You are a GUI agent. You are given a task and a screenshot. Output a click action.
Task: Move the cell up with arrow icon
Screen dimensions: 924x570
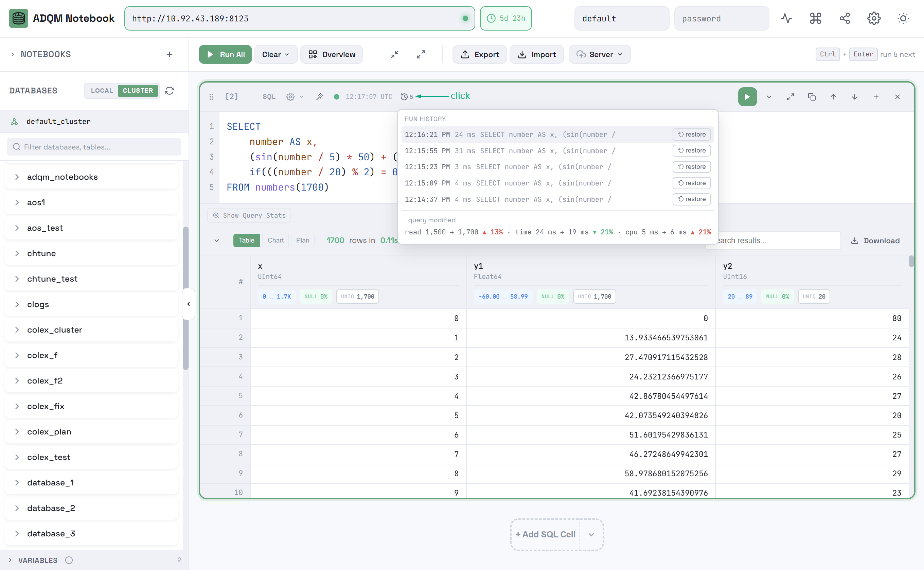pos(833,97)
